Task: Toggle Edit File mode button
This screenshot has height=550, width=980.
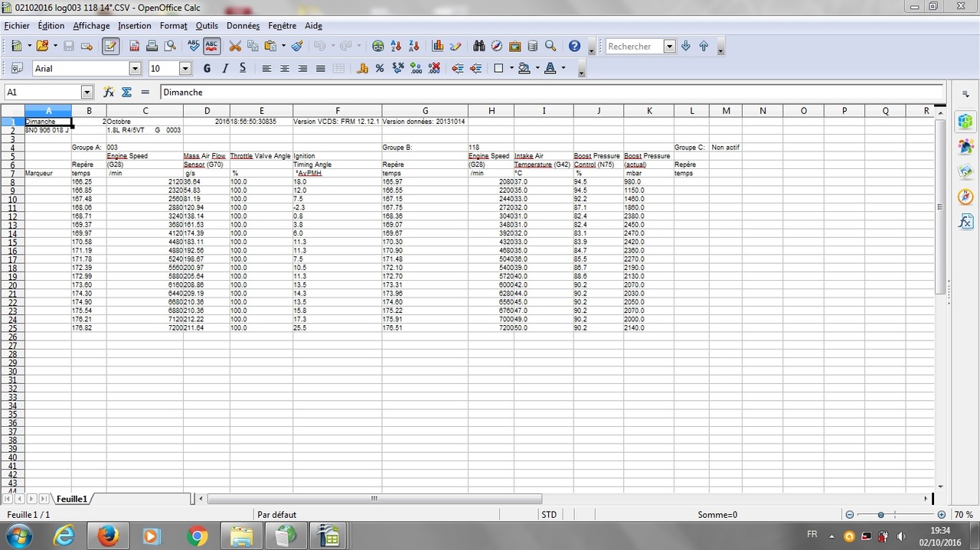Action: pos(110,46)
